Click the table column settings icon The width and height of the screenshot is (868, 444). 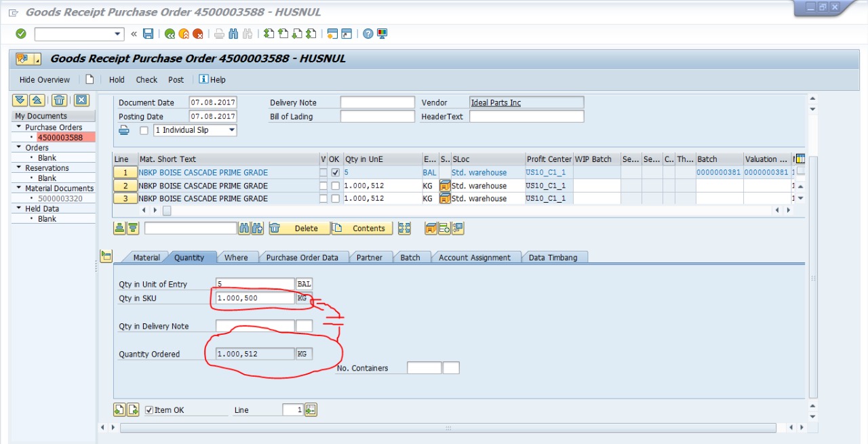click(x=800, y=159)
